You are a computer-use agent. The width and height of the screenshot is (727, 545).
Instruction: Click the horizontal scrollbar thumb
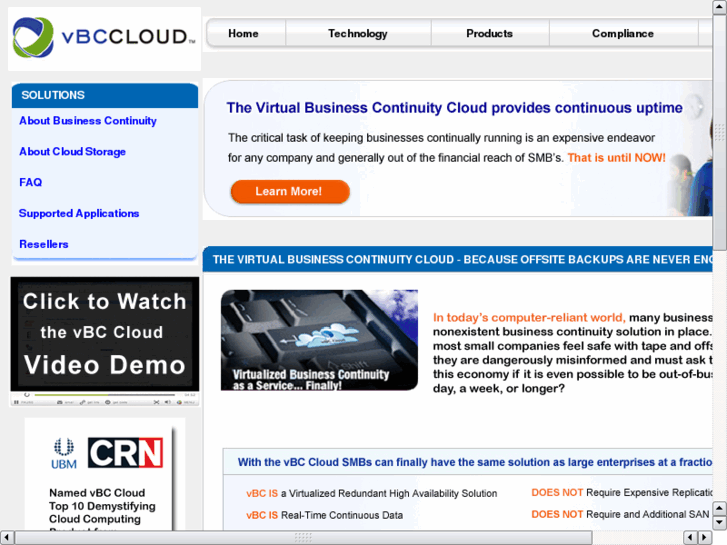[303, 538]
